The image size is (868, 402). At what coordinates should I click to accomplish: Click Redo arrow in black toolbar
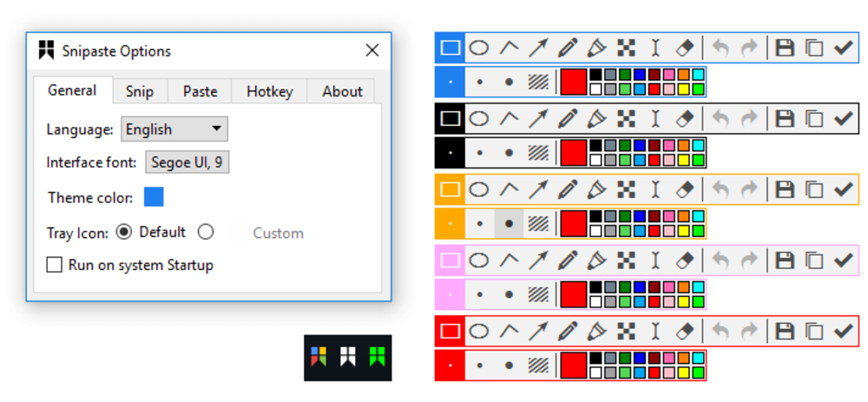(749, 119)
